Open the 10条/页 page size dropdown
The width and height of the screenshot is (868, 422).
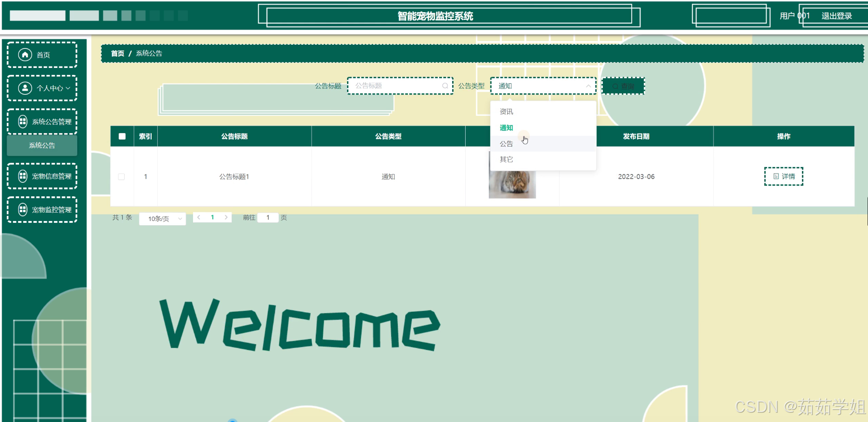point(162,219)
